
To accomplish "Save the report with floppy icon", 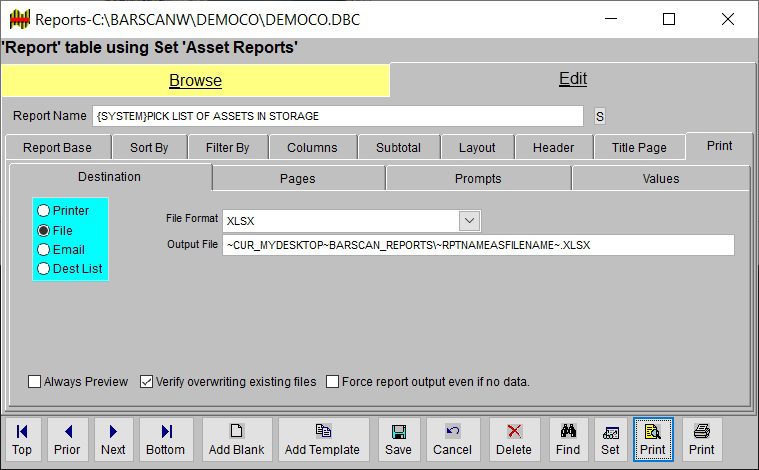I will [399, 440].
